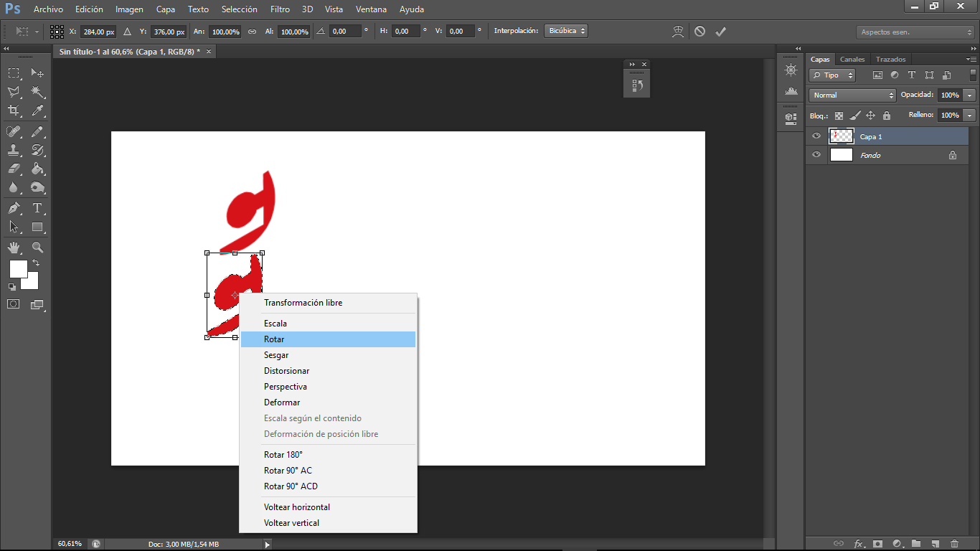Toggle lock all padlock in Bloq. row
This screenshot has width=980, height=551.
pyautogui.click(x=887, y=116)
